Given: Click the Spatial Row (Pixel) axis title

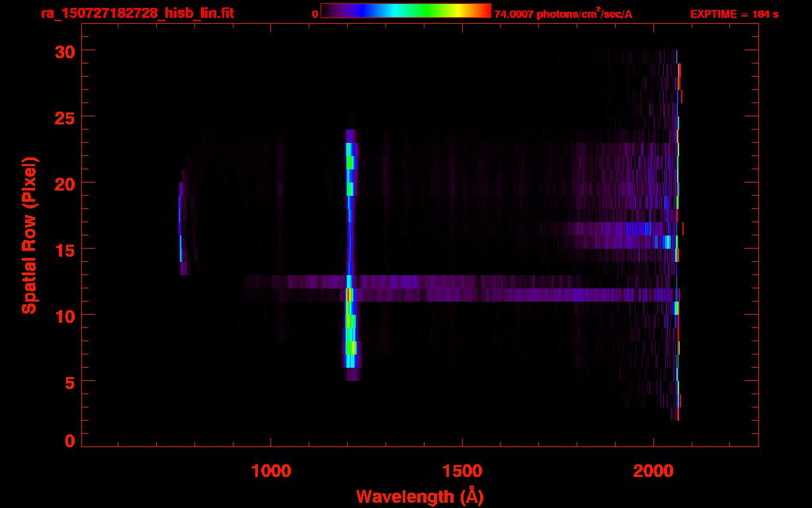Looking at the screenshot, I should 29,235.
